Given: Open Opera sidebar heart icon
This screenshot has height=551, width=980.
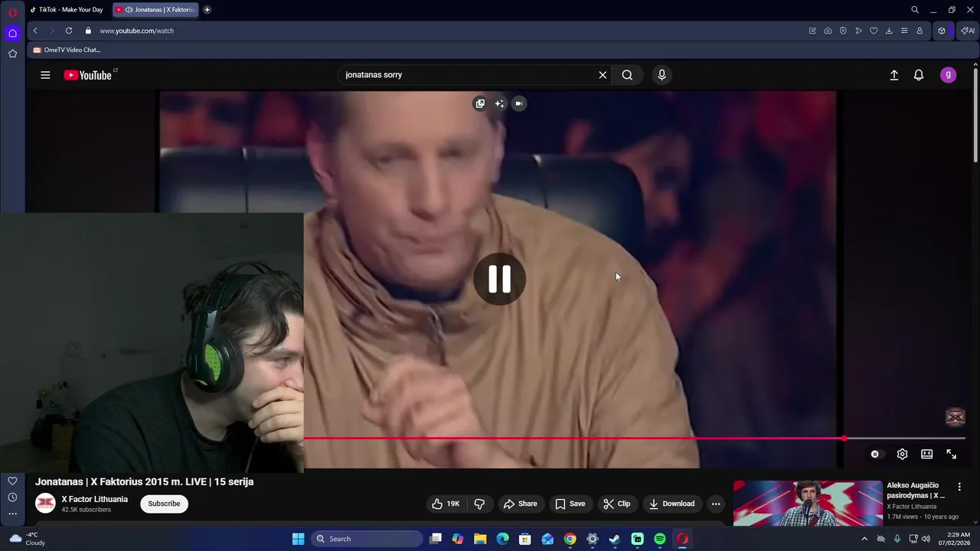Looking at the screenshot, I should pos(12,481).
